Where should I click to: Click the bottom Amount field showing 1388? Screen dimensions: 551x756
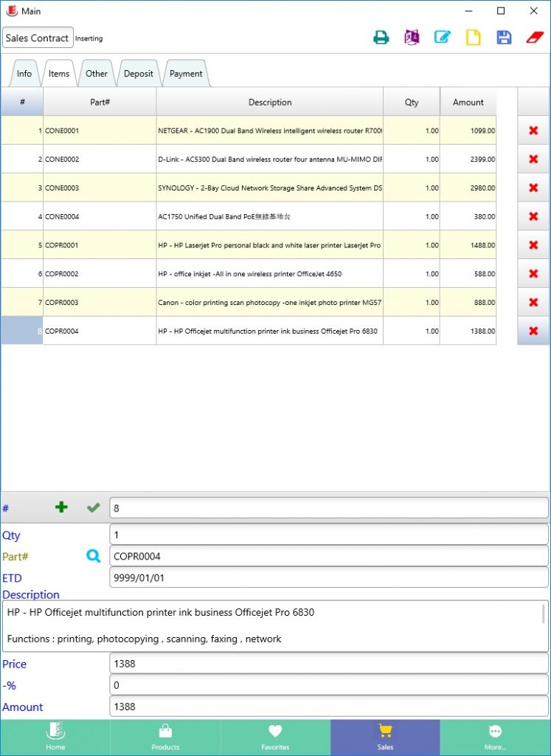click(x=329, y=707)
